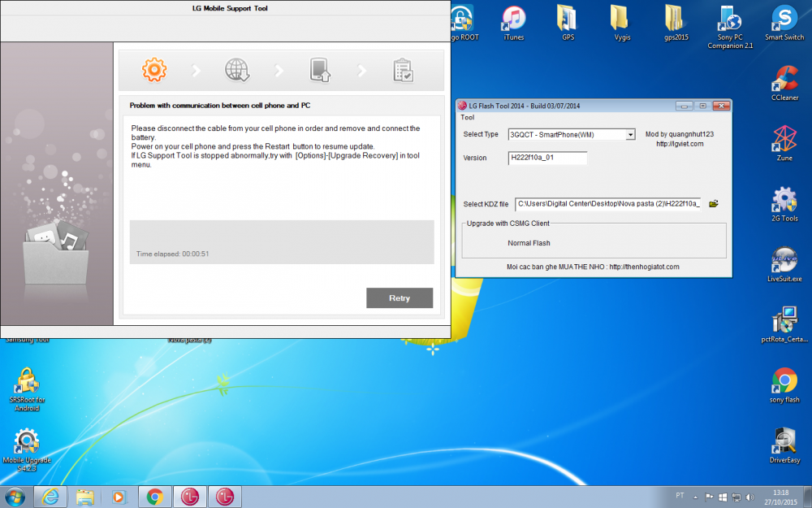Screen dimensions: 812x508
Task: Launch Internet Explorer from the taskbar
Action: (50, 497)
